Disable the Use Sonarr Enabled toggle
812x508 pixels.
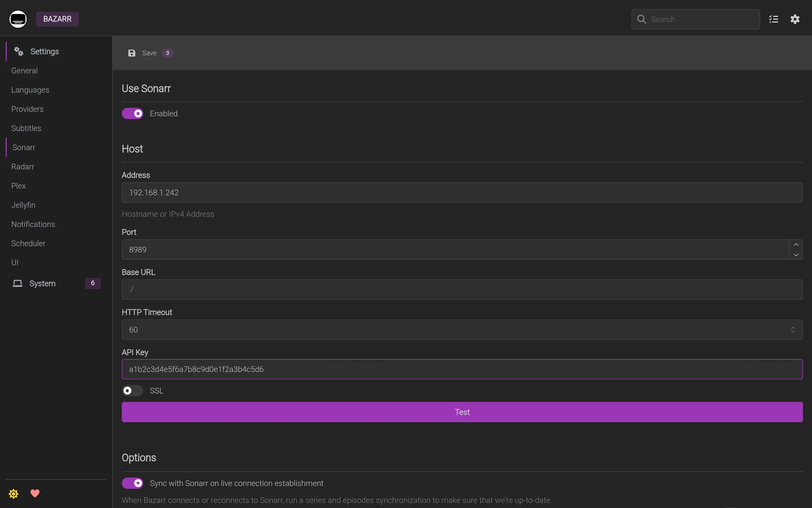pyautogui.click(x=132, y=114)
